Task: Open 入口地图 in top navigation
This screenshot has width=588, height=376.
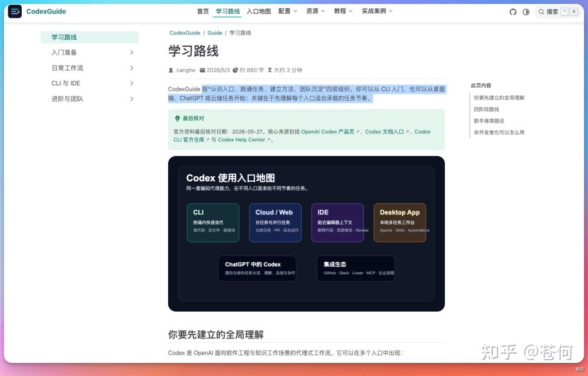Action: [259, 11]
